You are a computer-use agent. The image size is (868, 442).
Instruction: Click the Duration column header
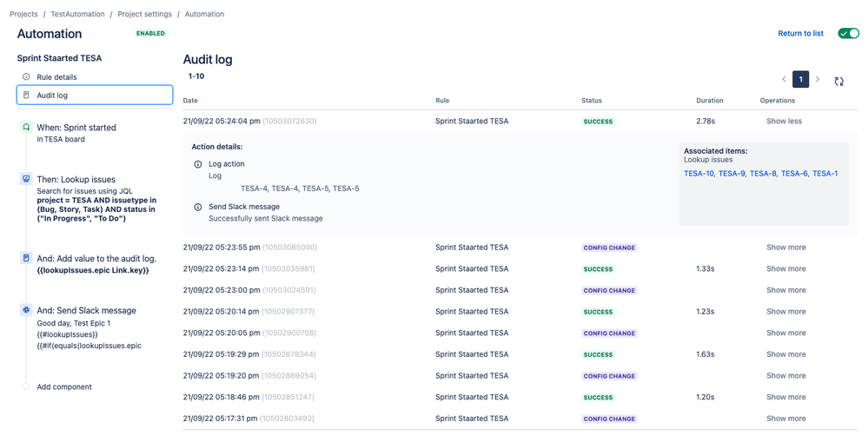[x=710, y=101]
